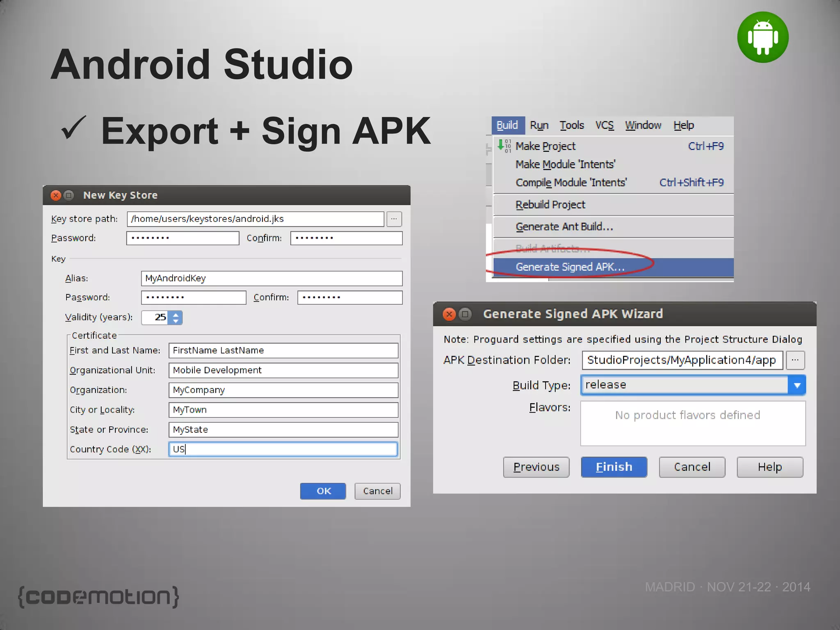Click the key store Password field

point(183,238)
